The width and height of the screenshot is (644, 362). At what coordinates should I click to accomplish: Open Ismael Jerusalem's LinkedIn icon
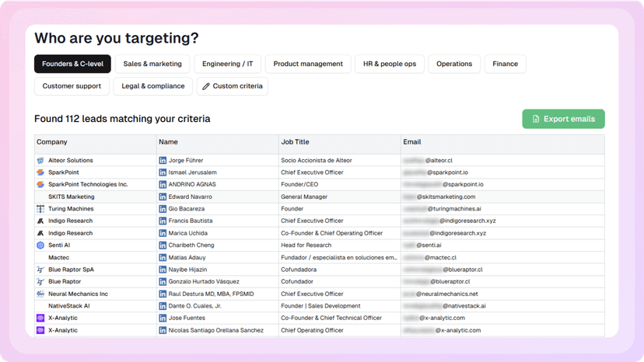(163, 172)
